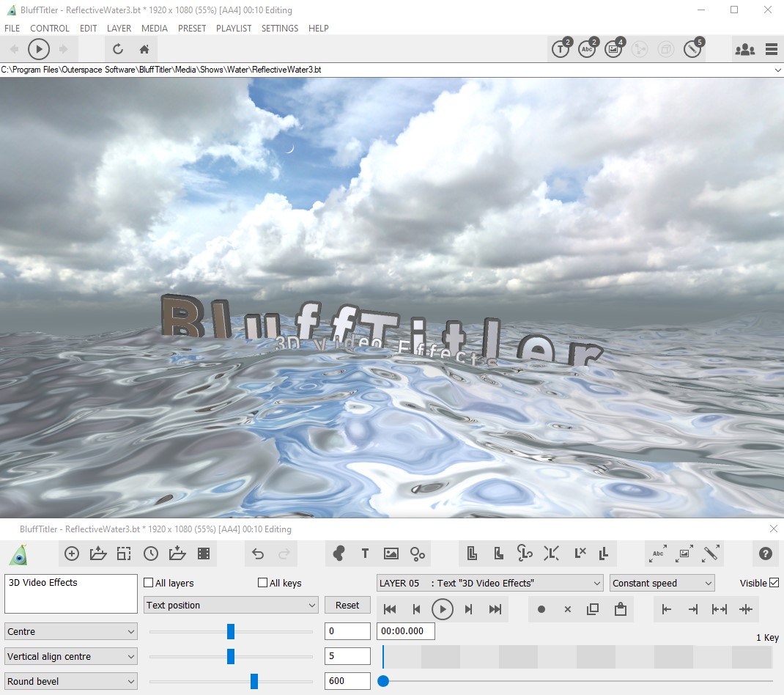784x695 pixels.
Task: Uncheck the Visible checkbox
Action: pyautogui.click(x=774, y=583)
